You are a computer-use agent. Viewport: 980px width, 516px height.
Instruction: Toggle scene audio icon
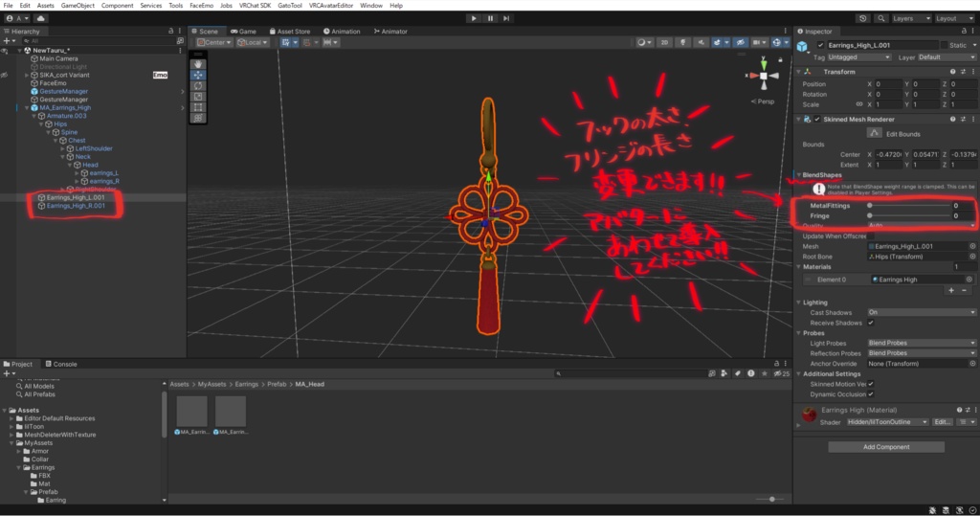point(701,42)
